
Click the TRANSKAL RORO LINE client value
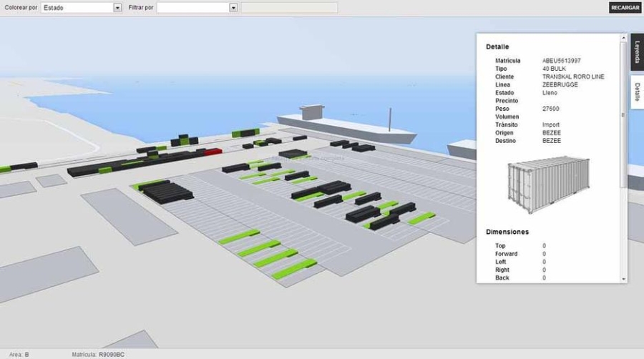tap(573, 77)
